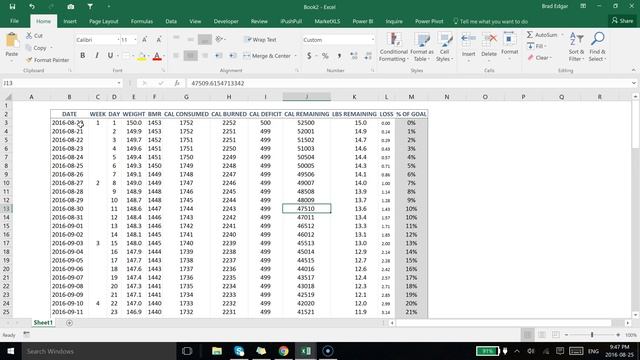Activate the Format Painter

[47, 60]
